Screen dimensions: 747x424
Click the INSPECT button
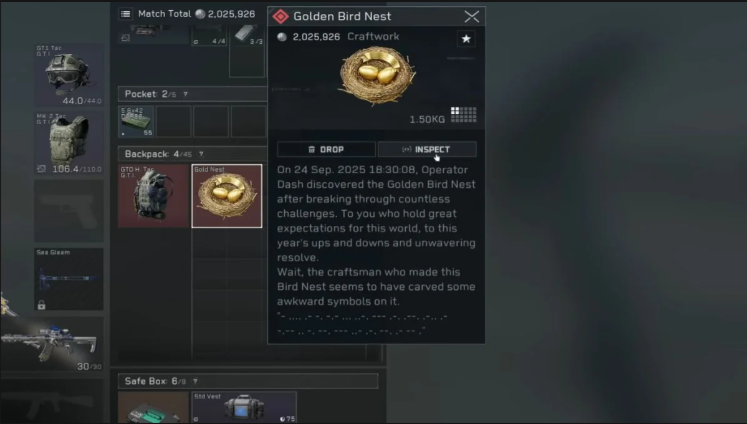point(427,149)
